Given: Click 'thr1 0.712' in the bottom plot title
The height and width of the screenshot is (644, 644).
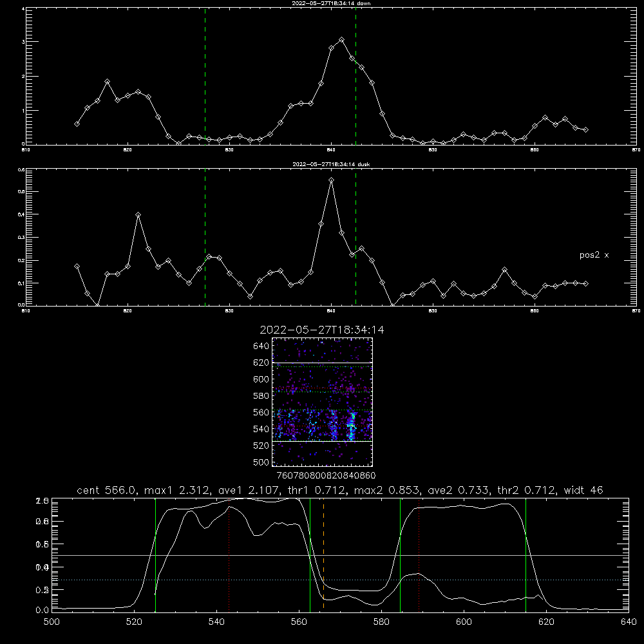Looking at the screenshot, I should point(319,490).
